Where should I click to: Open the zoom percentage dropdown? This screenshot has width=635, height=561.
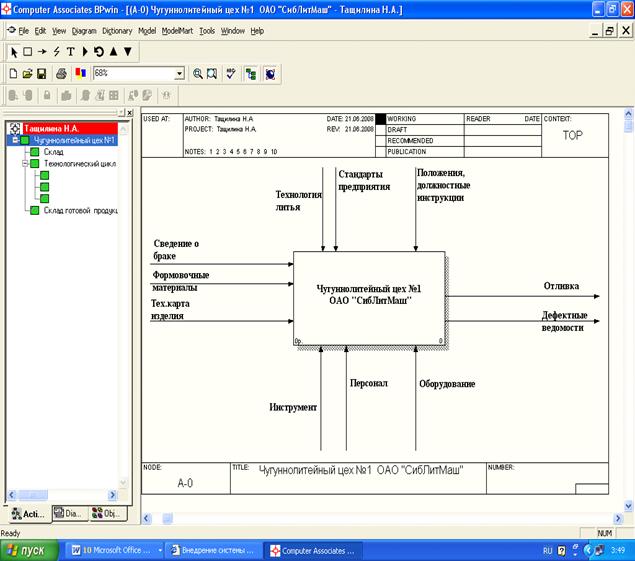(x=179, y=73)
